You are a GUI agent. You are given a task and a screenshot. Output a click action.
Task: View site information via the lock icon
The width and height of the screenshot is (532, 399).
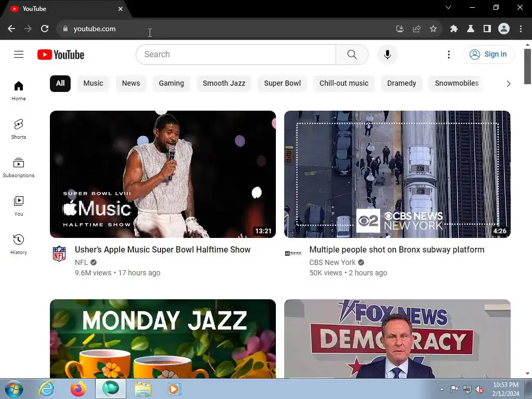point(65,29)
